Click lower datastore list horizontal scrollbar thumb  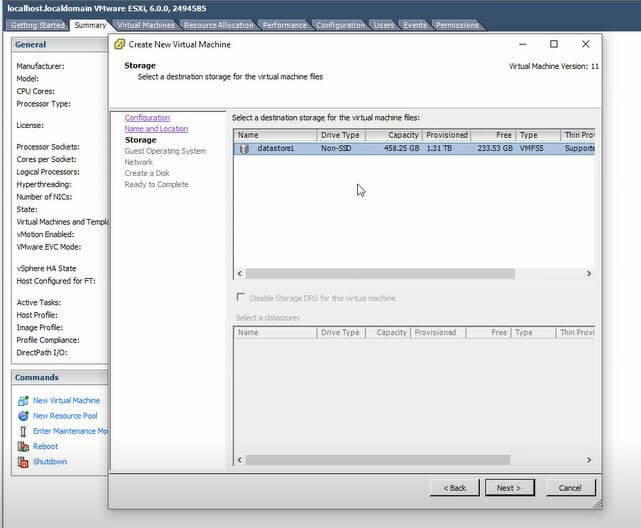378,460
